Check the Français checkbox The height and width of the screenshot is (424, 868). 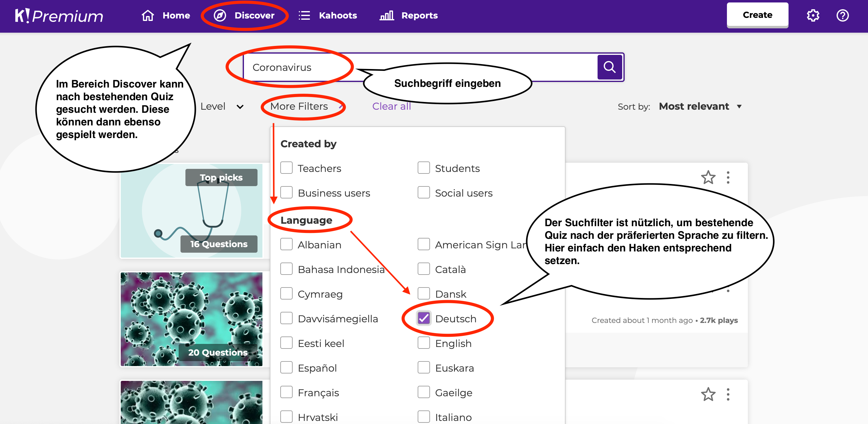tap(286, 392)
